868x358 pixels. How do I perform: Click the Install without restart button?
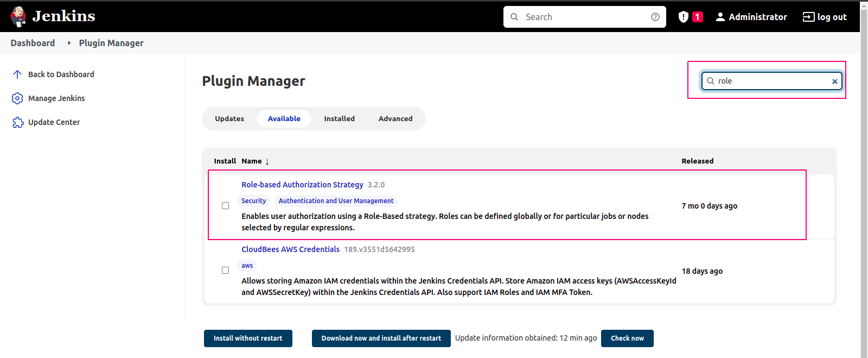point(248,338)
